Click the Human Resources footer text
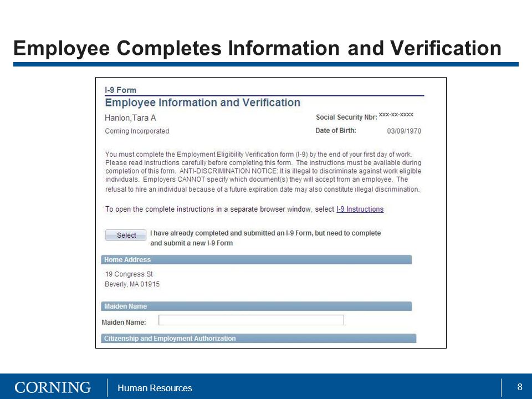Screen dimensions: 532x399 click(x=155, y=388)
